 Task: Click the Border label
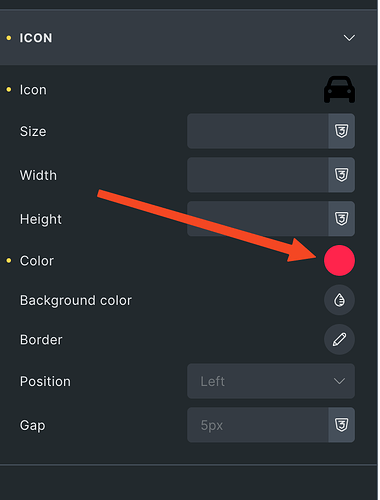click(x=41, y=340)
